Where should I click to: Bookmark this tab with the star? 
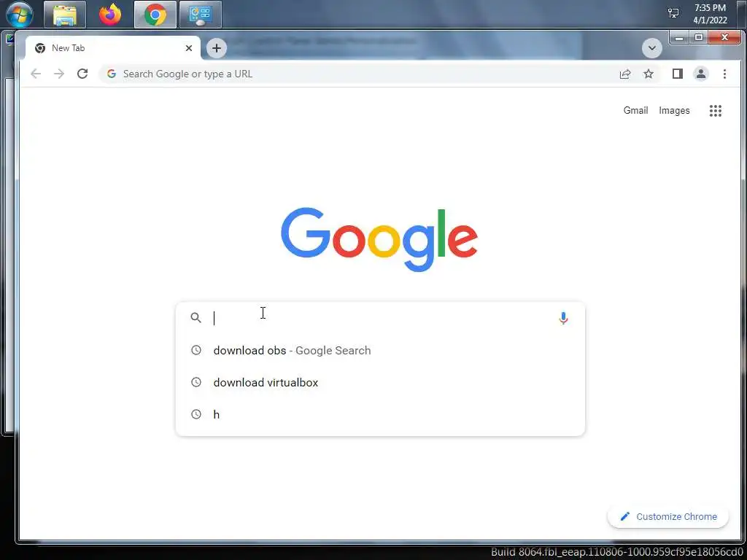point(649,74)
